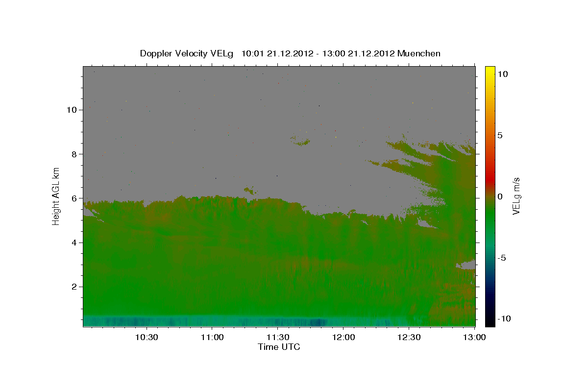This screenshot has height=392, width=588.
Task: Click the height tick label '6'
Action: (x=75, y=198)
